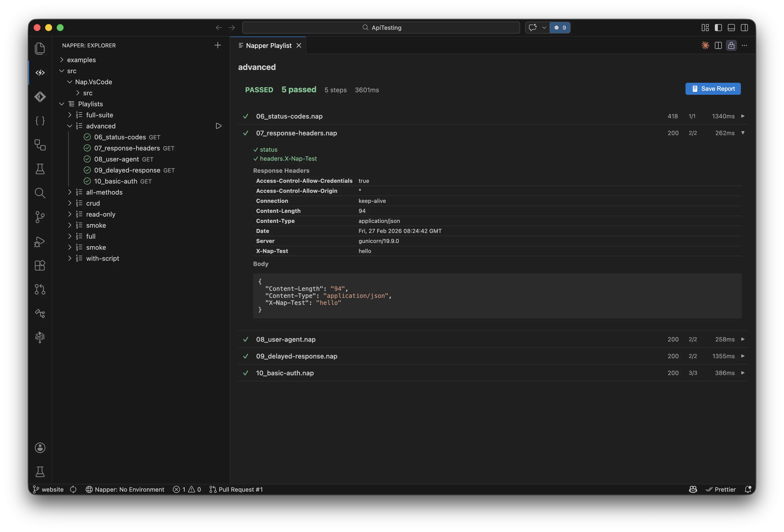
Task: Toggle the primary sidebar visibility
Action: tap(718, 28)
